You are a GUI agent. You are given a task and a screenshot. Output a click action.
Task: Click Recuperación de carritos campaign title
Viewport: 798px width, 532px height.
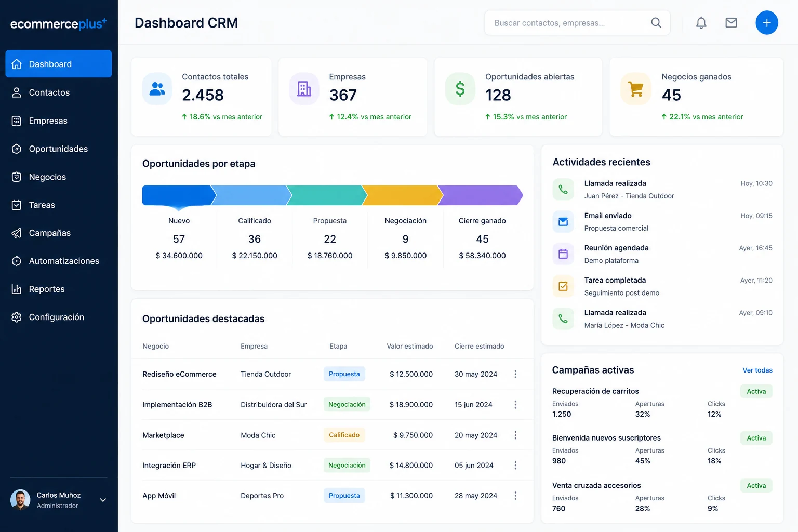point(595,391)
